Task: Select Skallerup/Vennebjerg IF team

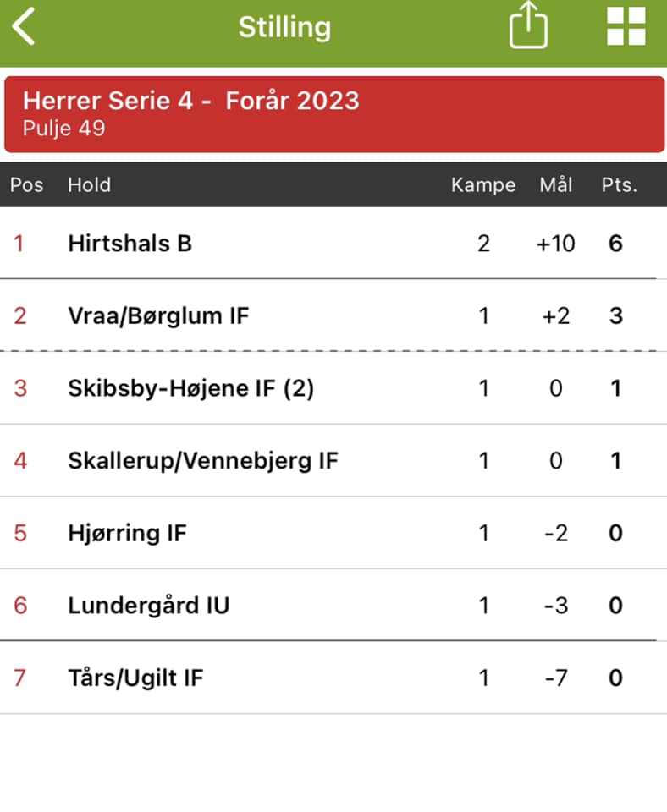Action: tap(203, 461)
